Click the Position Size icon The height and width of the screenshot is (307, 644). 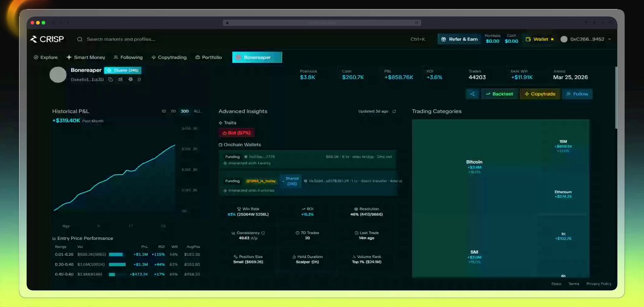[236, 256]
